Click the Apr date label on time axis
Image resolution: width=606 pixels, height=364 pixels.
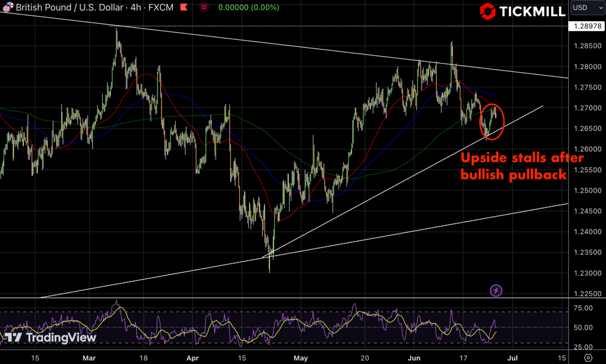(x=192, y=358)
